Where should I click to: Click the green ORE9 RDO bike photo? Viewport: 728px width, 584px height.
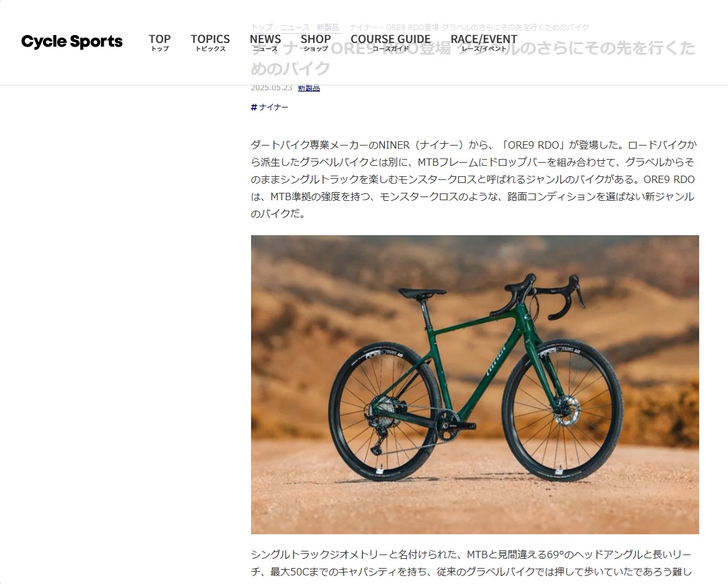tap(475, 384)
